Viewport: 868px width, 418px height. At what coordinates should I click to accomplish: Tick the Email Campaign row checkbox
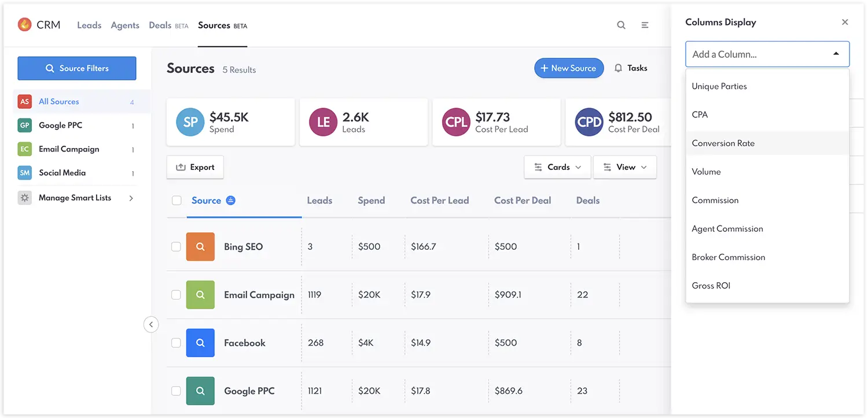point(176,295)
